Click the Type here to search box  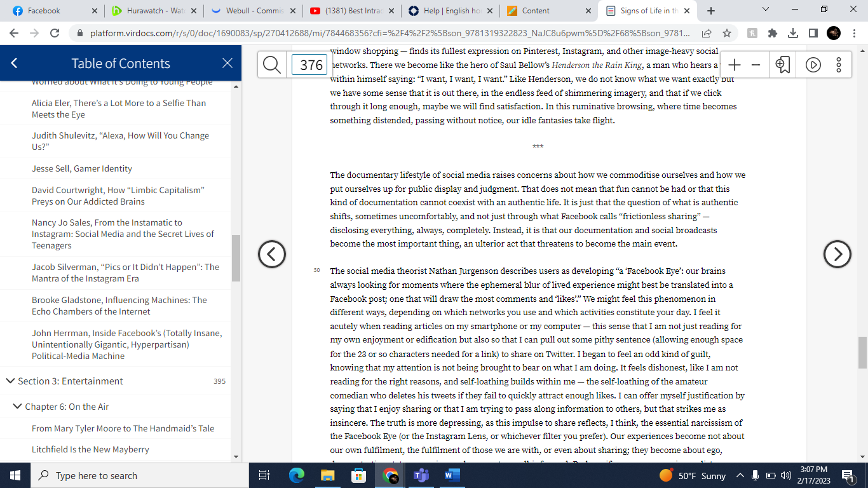tap(140, 475)
